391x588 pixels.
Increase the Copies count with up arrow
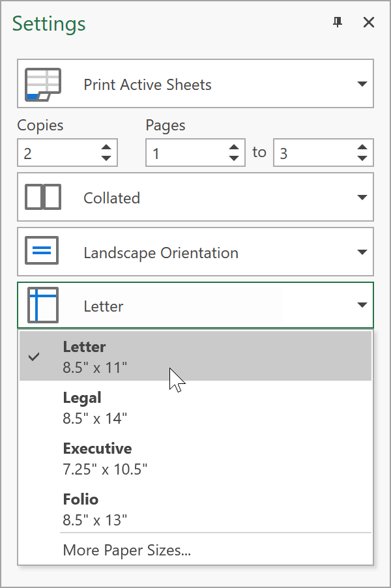pos(106,147)
